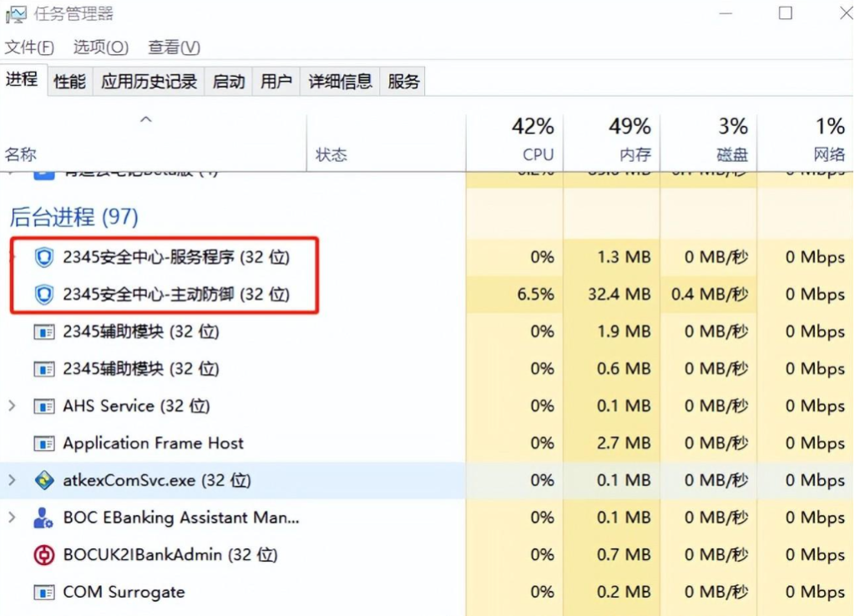This screenshot has height=616, width=855.
Task: Open the 应用历史记录 tab
Action: tap(149, 82)
